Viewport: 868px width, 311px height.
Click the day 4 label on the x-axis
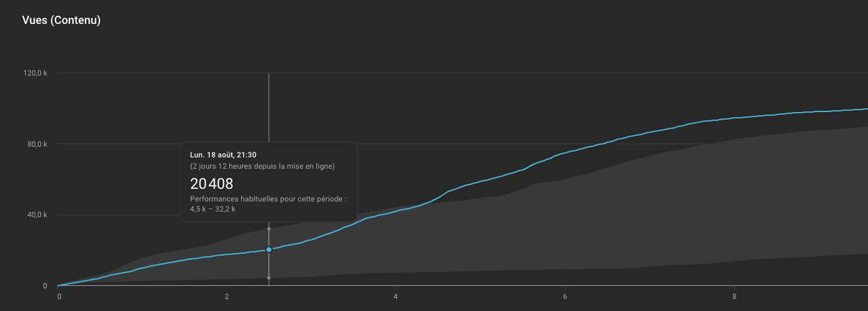[396, 297]
